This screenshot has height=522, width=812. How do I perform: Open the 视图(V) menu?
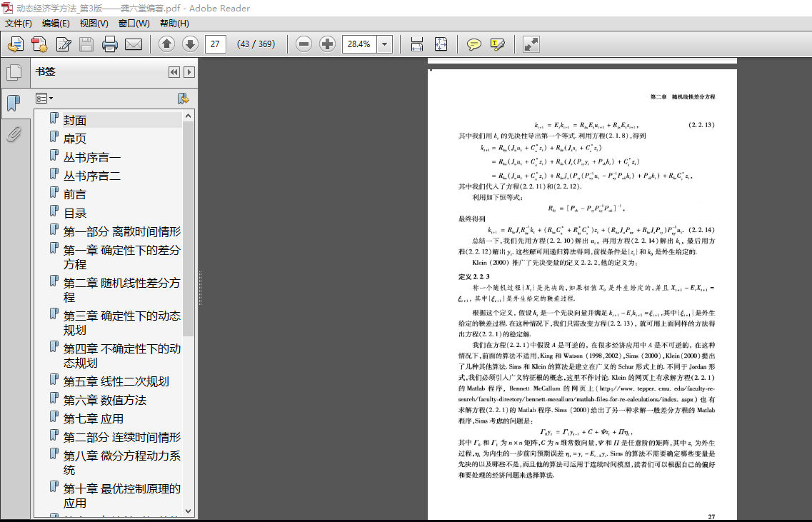[94, 24]
